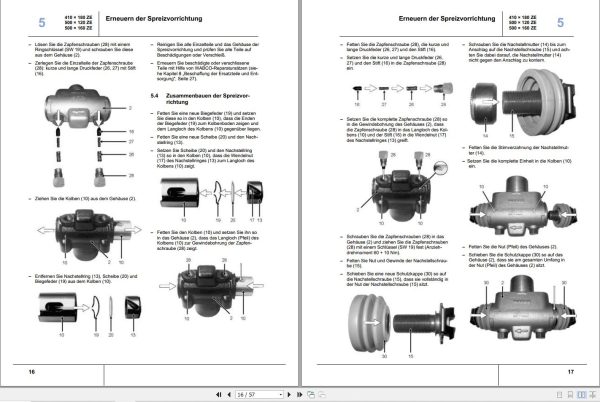Switch to single page layout
Screen dimensions: 600x402
559,395
